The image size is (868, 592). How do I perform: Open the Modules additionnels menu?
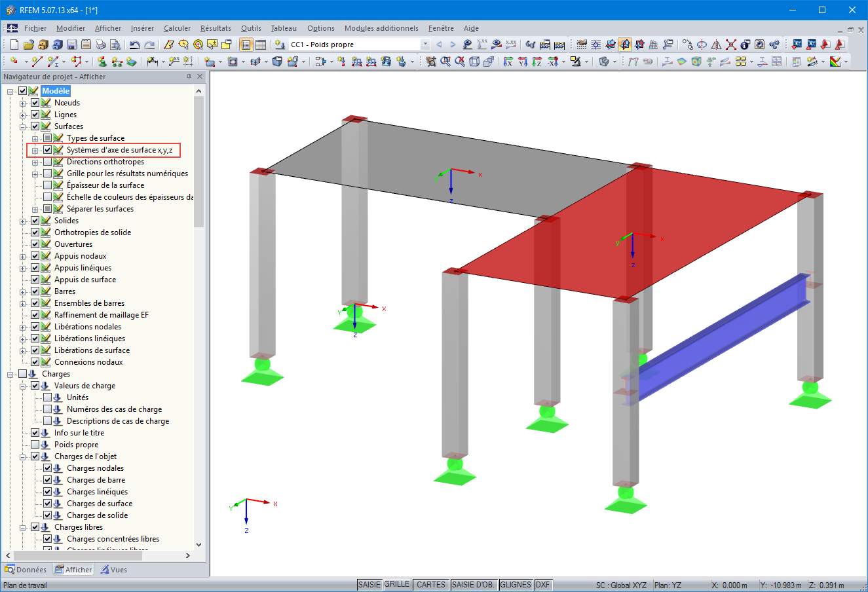tap(381, 28)
